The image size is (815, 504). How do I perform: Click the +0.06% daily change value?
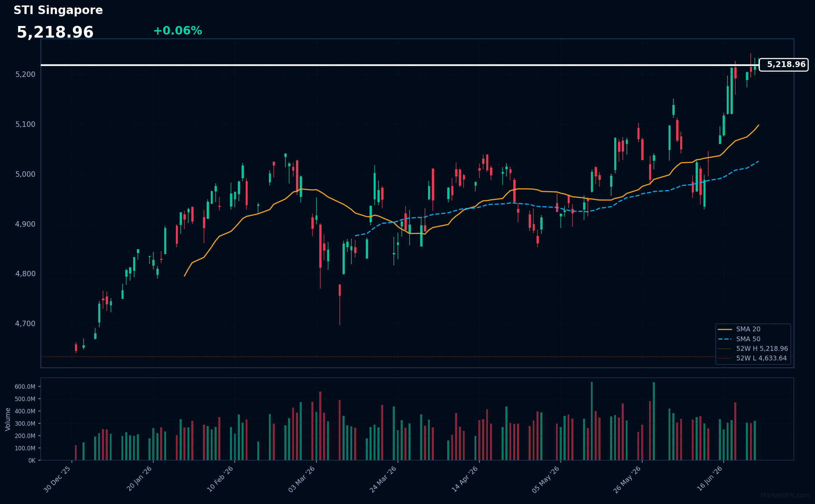coord(178,31)
